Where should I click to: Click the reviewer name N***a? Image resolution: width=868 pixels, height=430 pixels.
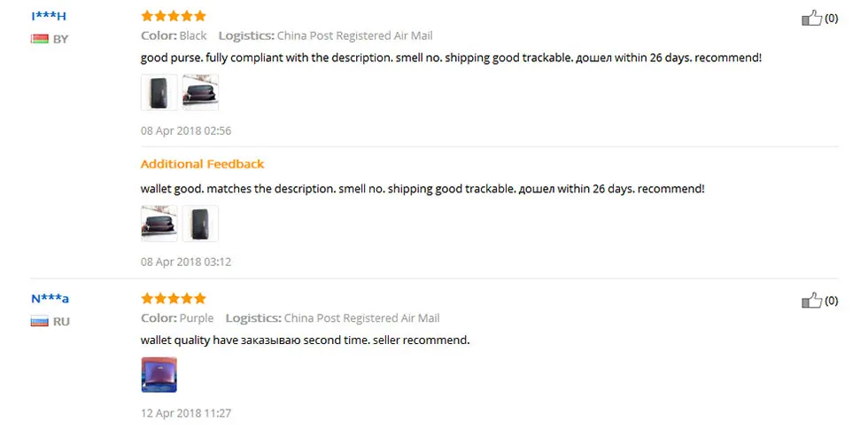tap(50, 300)
